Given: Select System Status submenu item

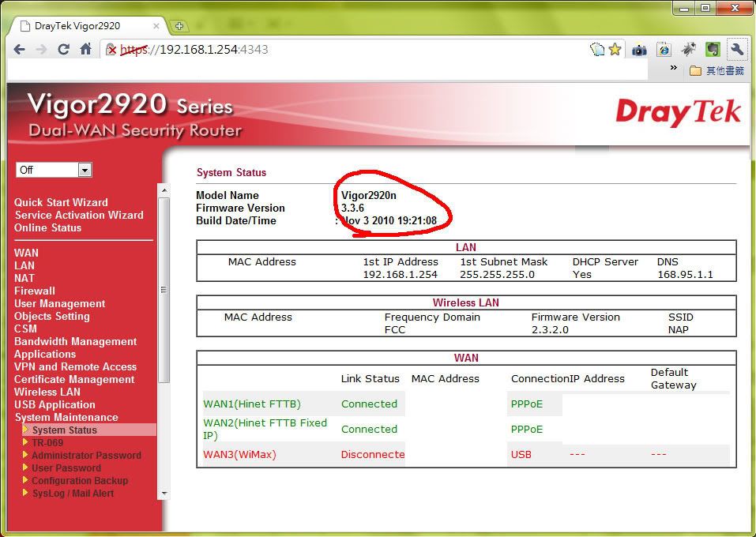Looking at the screenshot, I should click(65, 430).
